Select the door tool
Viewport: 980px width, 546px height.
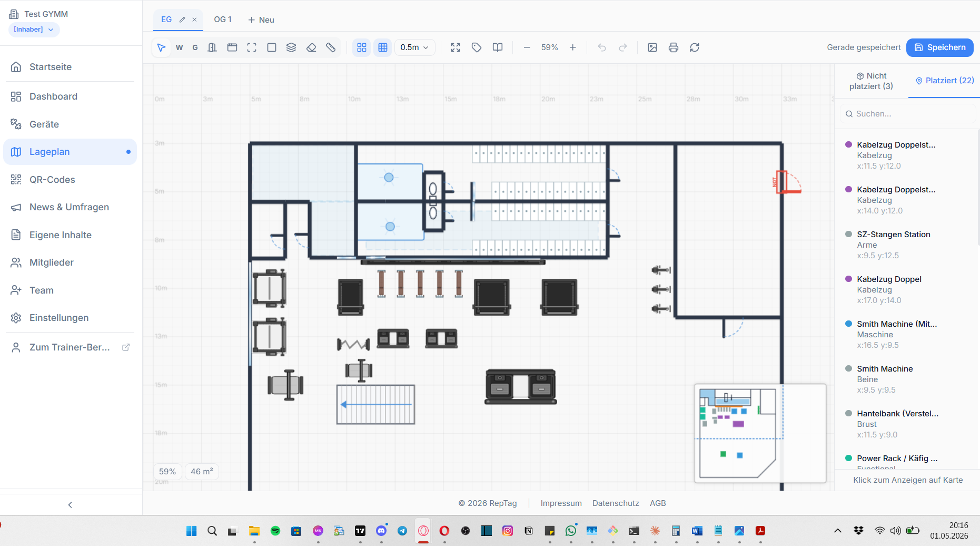click(212, 47)
